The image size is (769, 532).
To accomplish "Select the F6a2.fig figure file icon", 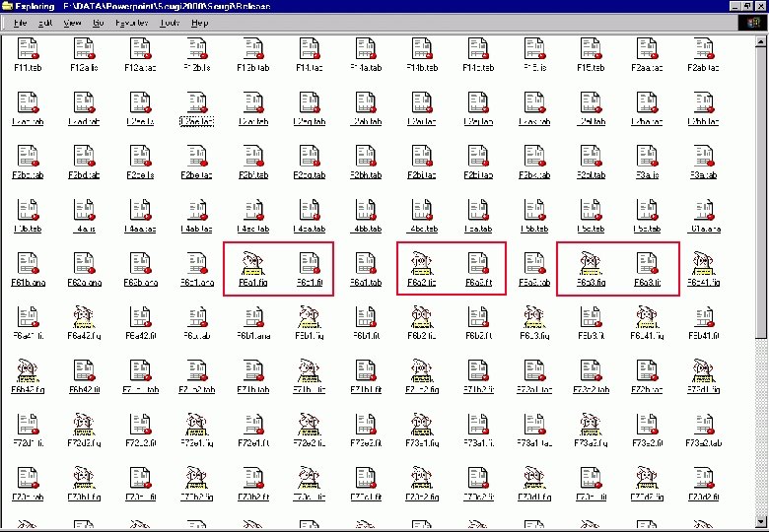I will coord(422,264).
